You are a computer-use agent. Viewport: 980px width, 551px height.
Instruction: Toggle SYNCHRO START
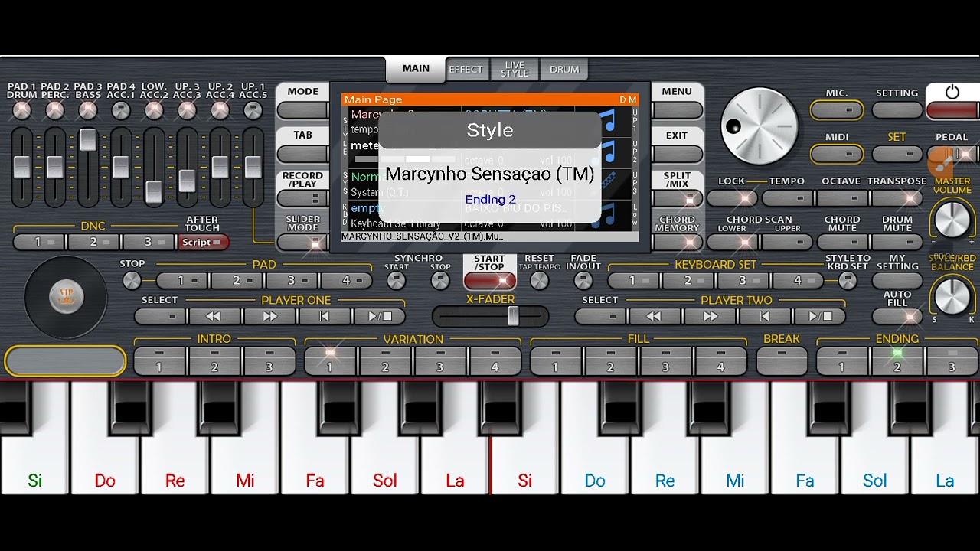pyautogui.click(x=396, y=281)
